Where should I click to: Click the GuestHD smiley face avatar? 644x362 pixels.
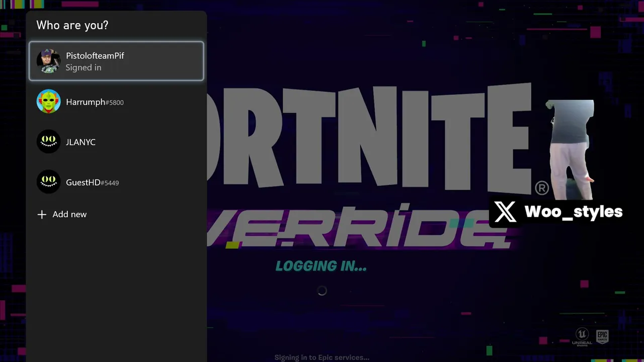(x=49, y=182)
